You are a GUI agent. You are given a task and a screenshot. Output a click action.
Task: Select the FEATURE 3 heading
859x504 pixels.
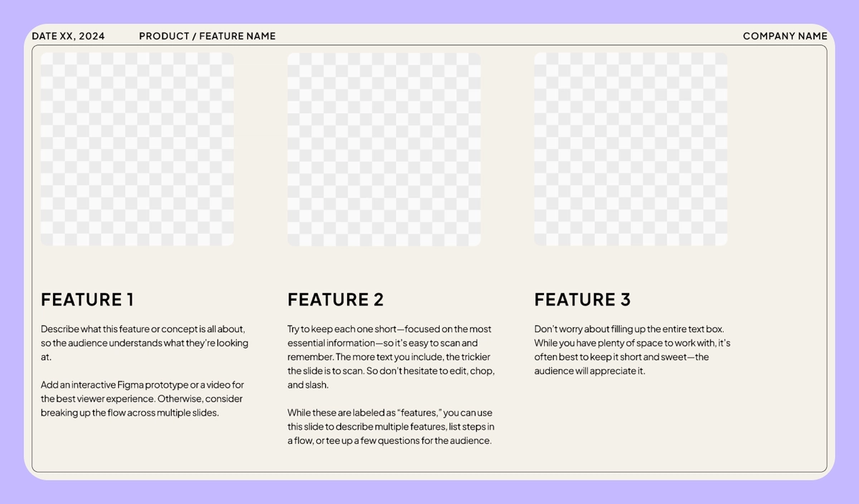tap(582, 299)
